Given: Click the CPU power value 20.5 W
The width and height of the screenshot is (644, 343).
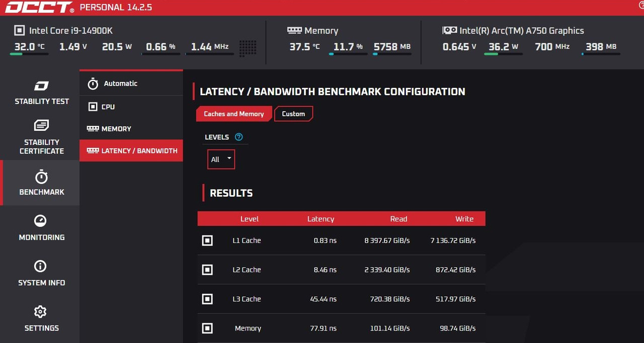Looking at the screenshot, I should 117,46.
